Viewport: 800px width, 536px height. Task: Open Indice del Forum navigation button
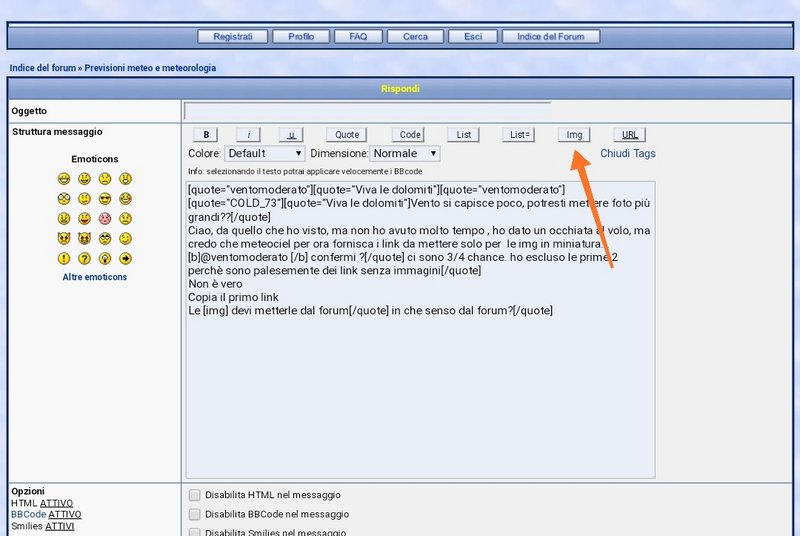coord(551,37)
